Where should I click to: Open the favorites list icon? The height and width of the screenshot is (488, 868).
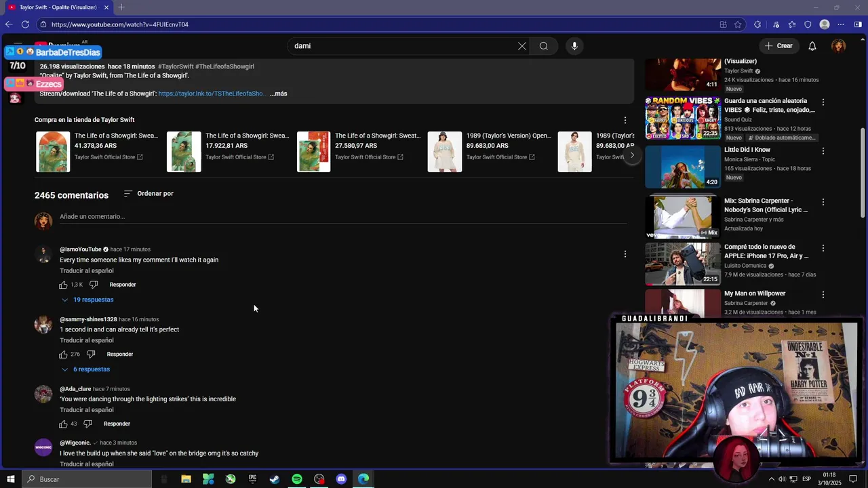(792, 24)
